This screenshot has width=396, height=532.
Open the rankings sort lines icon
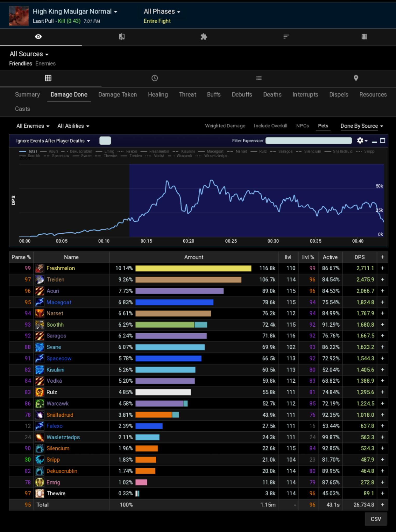click(286, 37)
